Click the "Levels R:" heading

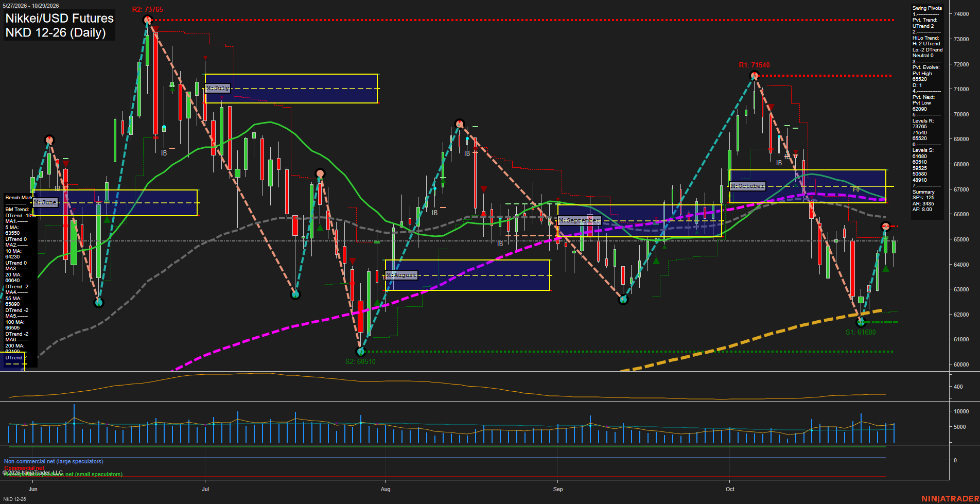[x=923, y=121]
